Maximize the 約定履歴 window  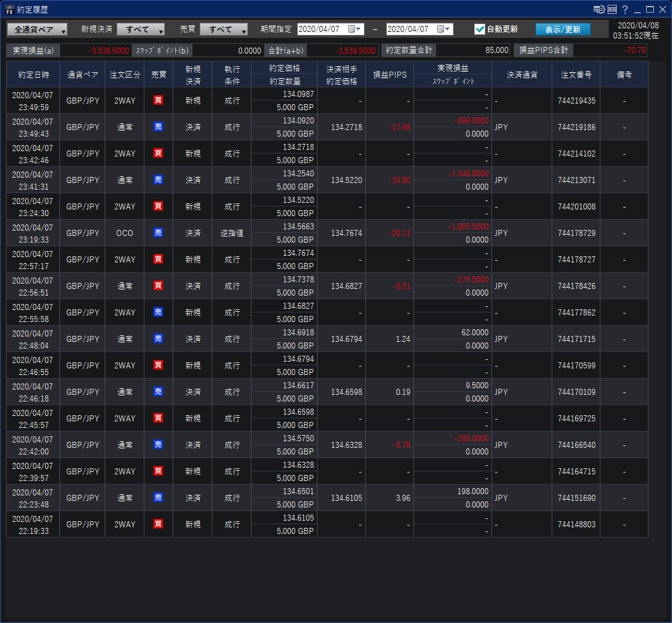650,10
